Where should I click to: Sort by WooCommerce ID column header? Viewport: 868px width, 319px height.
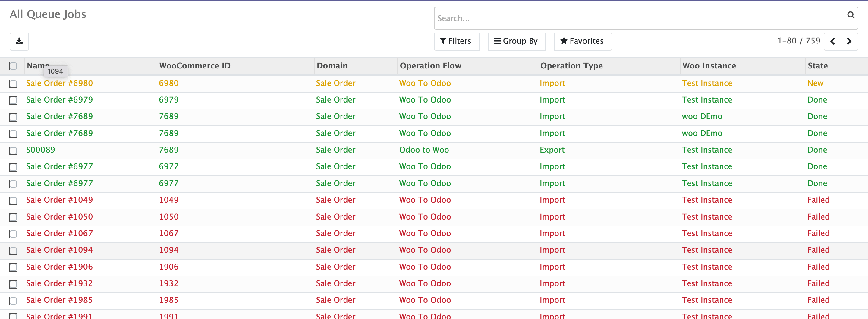[x=195, y=66]
